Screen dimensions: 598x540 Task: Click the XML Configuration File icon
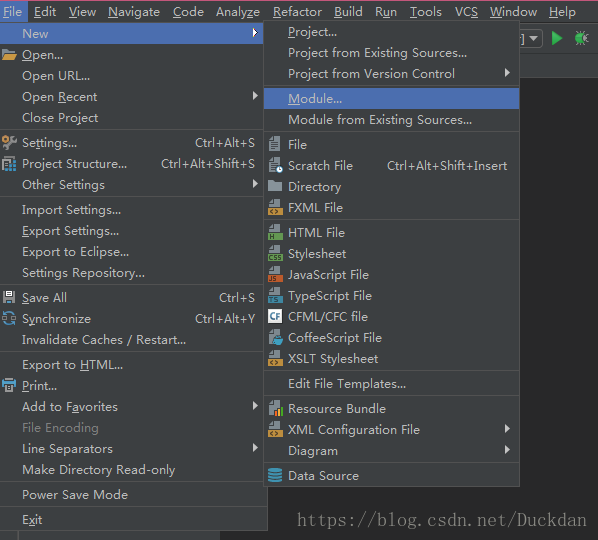pos(275,429)
